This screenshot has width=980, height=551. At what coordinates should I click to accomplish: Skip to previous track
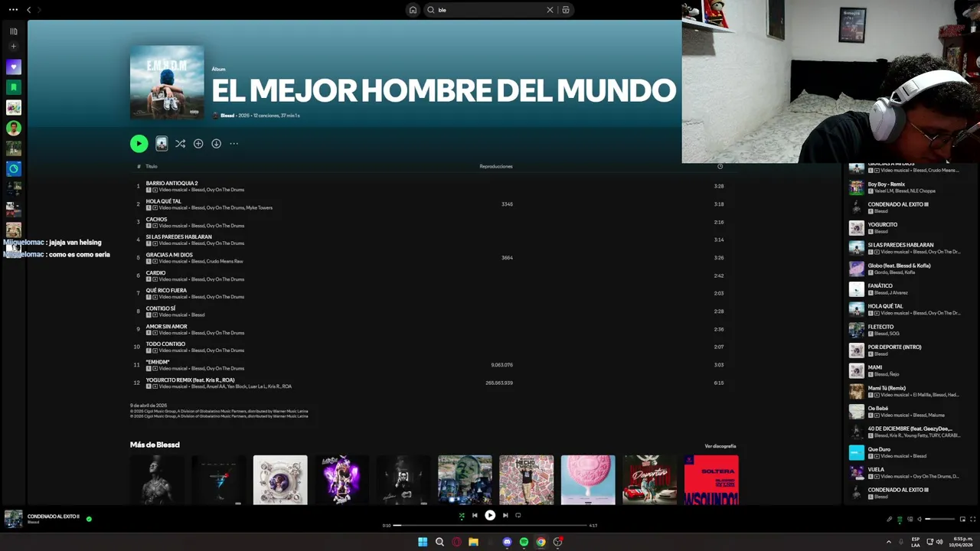pyautogui.click(x=475, y=516)
